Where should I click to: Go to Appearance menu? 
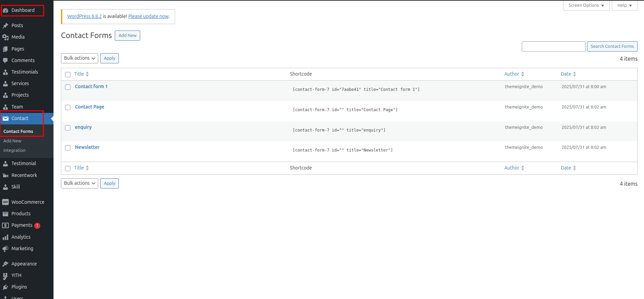coord(24,264)
